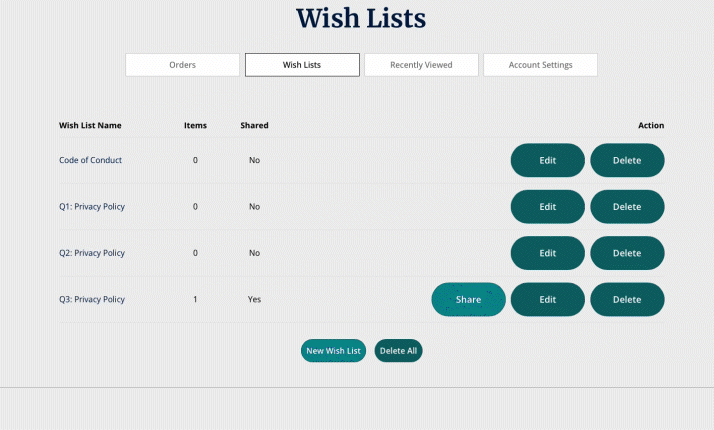The height and width of the screenshot is (430, 714).
Task: Delete the Q1: Privacy Policy wish list
Action: 627,207
